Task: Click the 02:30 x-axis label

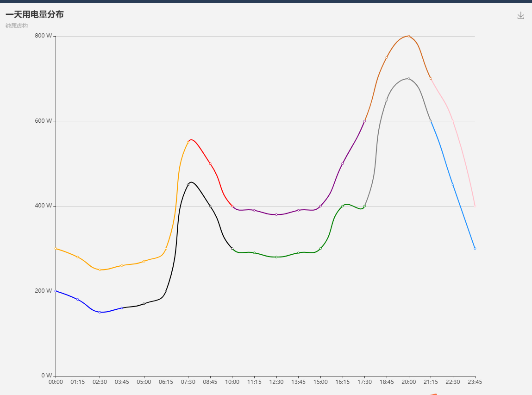Action: pyautogui.click(x=100, y=382)
